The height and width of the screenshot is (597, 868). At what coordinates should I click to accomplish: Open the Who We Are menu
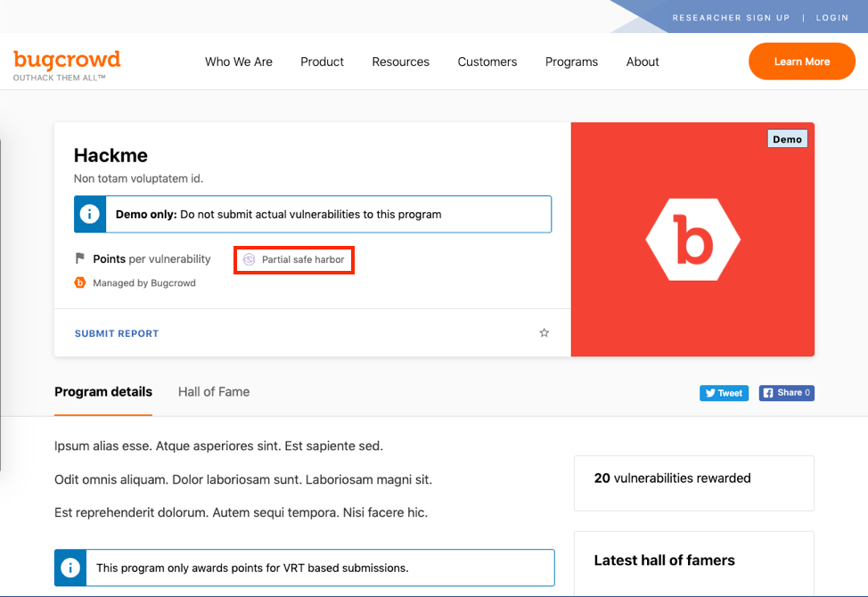(239, 62)
